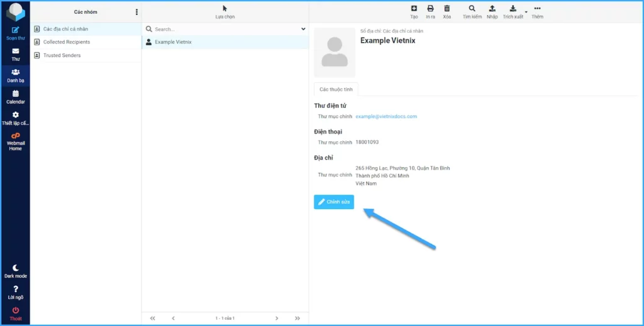Open Các nhóm three-dot options menu
Image resolution: width=644 pixels, height=326 pixels.
[136, 12]
